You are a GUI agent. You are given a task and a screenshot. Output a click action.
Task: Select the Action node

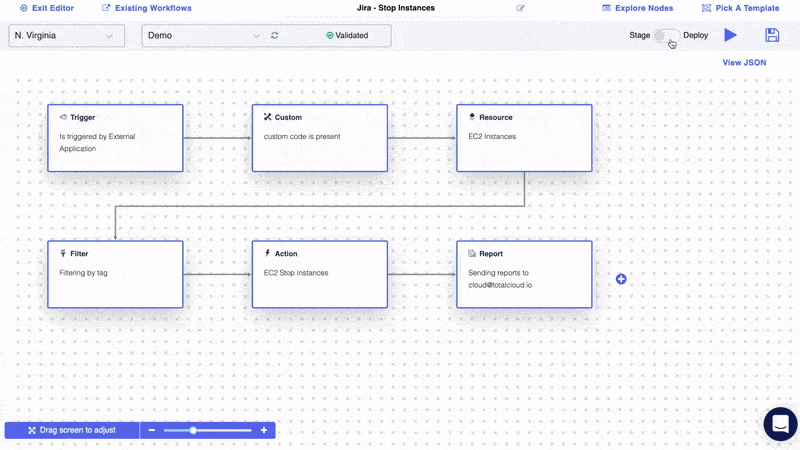click(320, 274)
